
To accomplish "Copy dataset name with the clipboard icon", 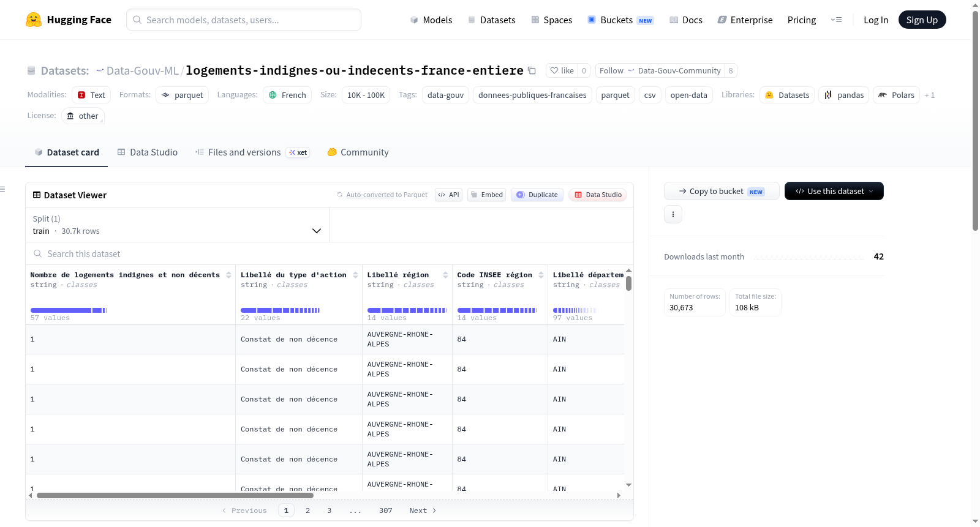I will coord(532,71).
